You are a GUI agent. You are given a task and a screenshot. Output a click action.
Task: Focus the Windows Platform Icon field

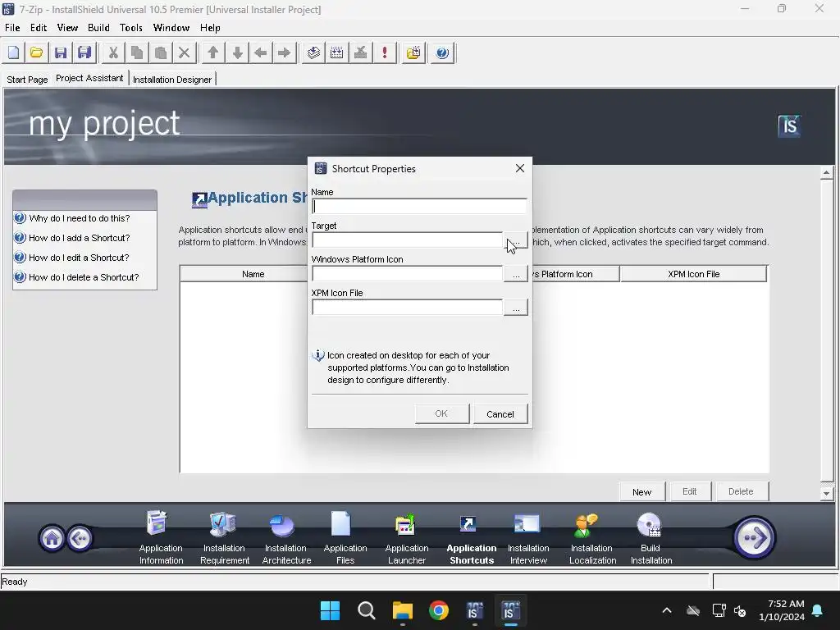407,274
